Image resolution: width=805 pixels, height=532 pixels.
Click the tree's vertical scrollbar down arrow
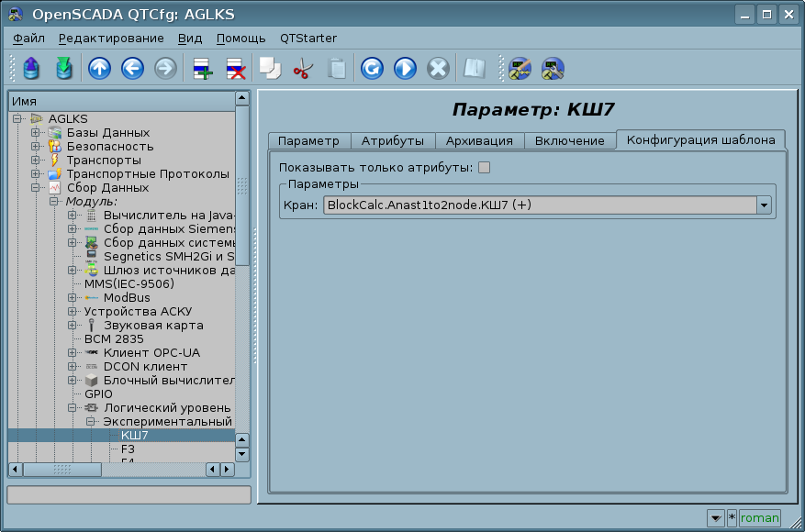pos(242,454)
